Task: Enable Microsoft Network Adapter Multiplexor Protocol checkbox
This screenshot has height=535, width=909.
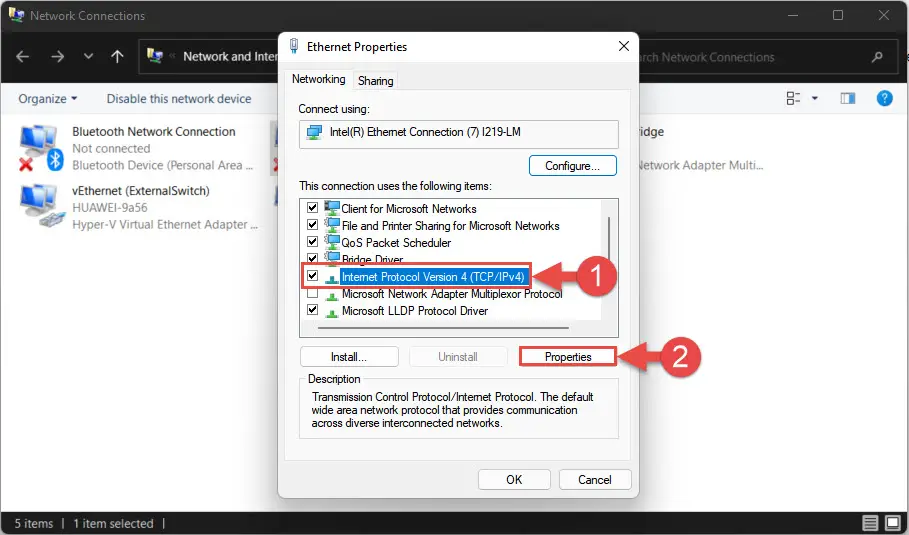Action: (312, 293)
